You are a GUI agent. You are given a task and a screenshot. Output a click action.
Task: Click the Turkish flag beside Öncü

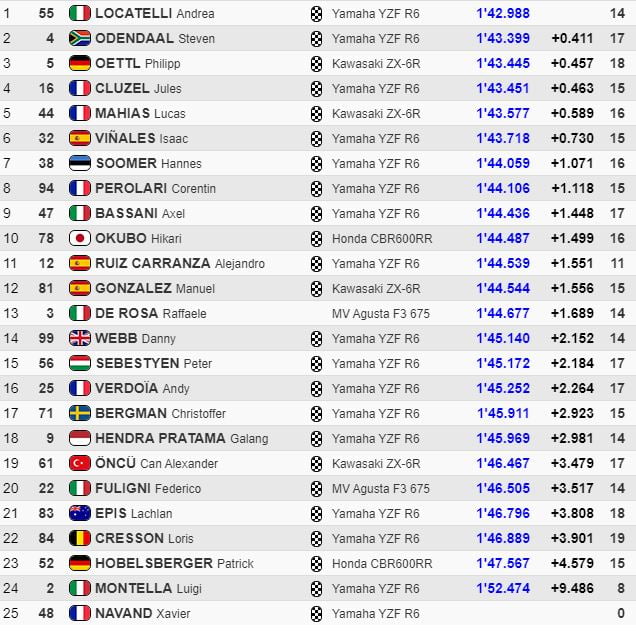79,463
